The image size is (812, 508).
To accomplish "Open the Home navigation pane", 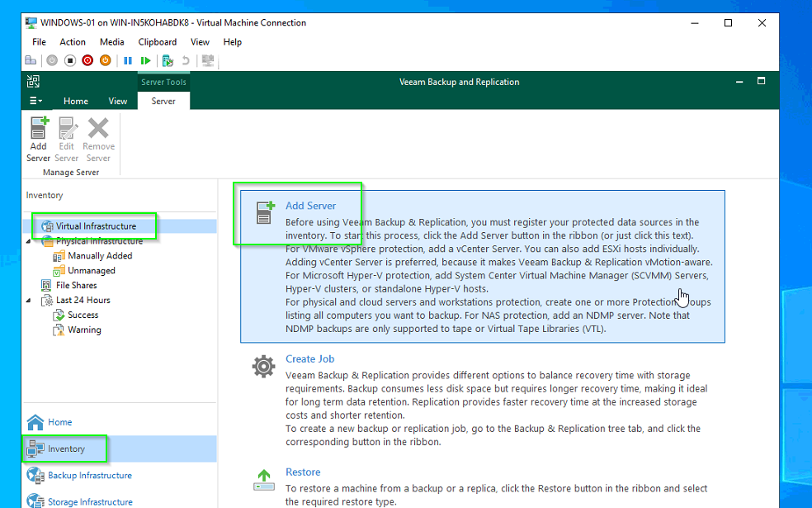I will (119, 422).
